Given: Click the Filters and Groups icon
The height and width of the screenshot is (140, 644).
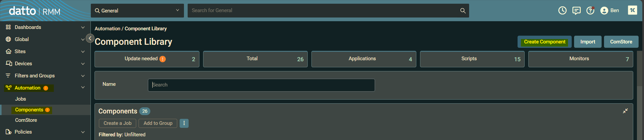Looking at the screenshot, I should coord(8,76).
